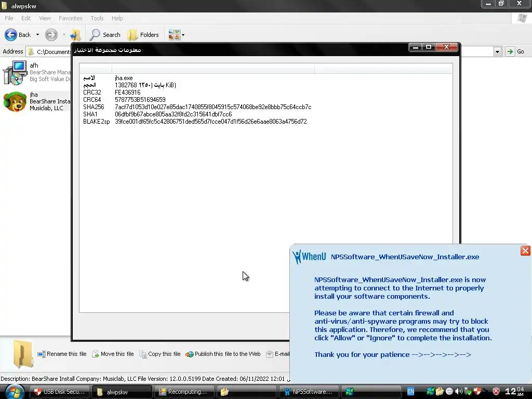Open the Windows Start orb
Screen dimensions: 532x399
pyautogui.click(x=14, y=391)
